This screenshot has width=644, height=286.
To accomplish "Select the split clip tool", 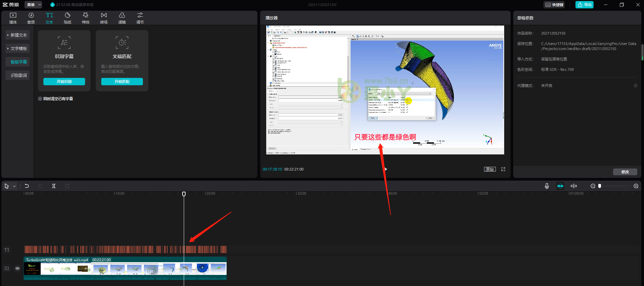I will tap(54, 186).
